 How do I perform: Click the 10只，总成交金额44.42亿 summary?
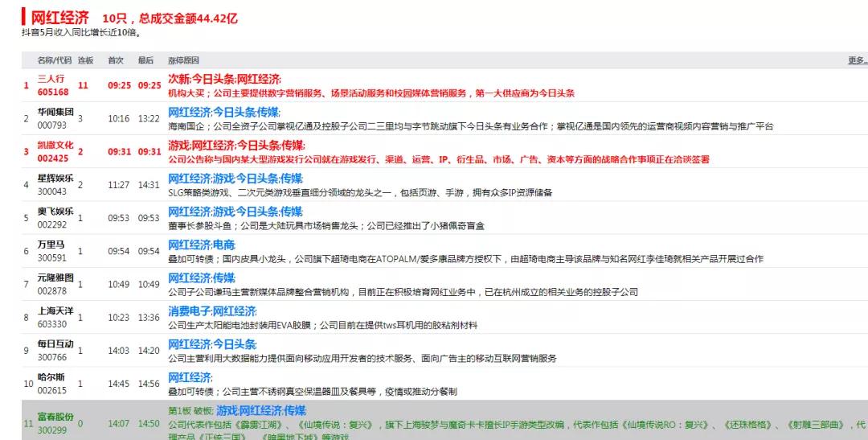coord(170,19)
